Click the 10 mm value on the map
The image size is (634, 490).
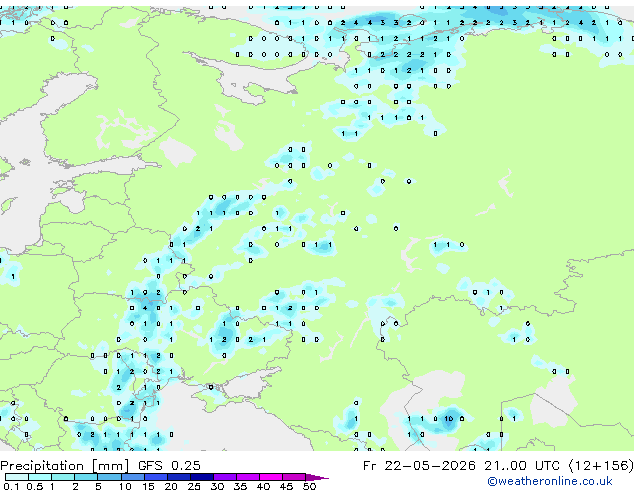449,419
